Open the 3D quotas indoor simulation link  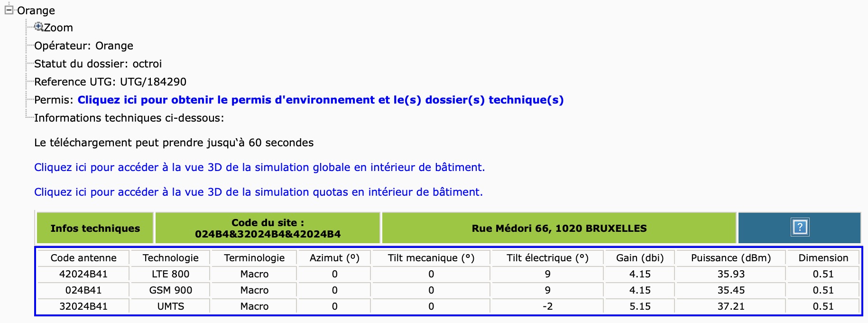259,192
